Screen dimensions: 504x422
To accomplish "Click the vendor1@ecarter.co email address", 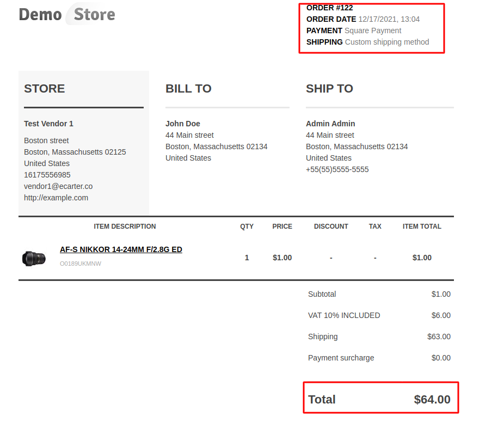I will [58, 186].
